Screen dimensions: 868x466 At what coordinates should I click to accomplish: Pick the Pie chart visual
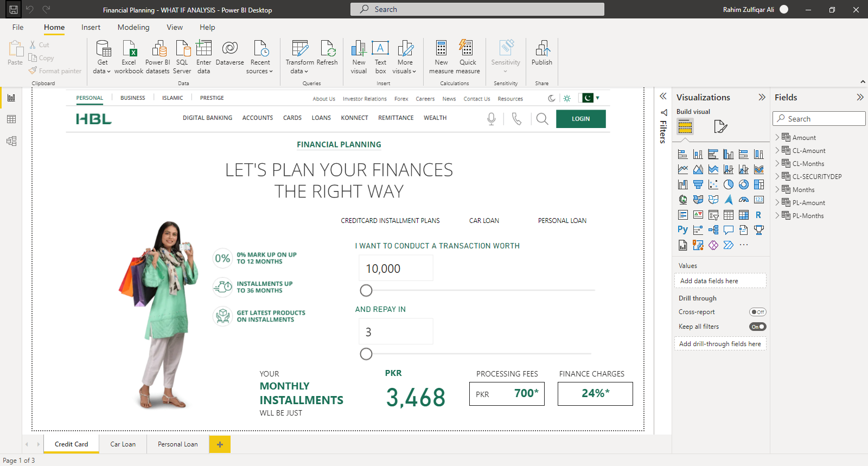[x=729, y=184]
